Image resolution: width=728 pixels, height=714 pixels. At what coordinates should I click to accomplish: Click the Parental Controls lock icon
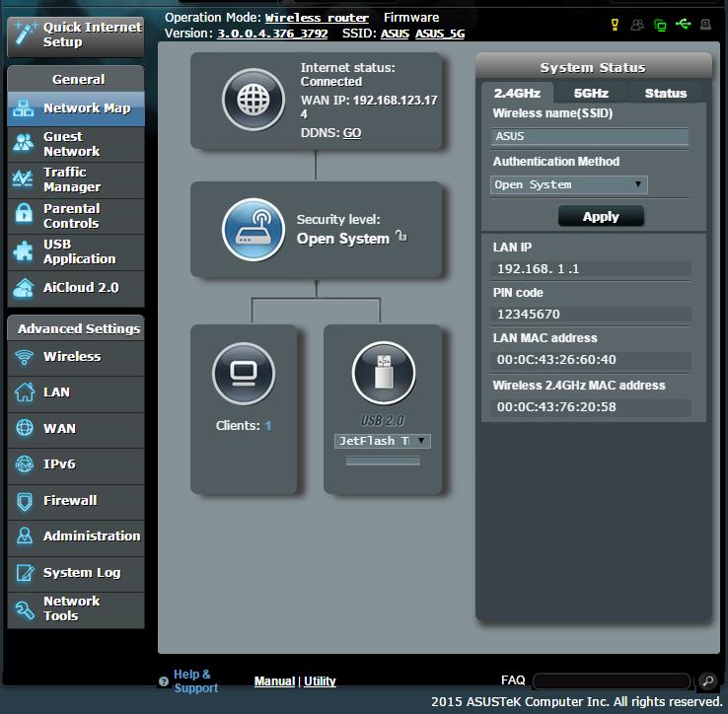coord(24,214)
